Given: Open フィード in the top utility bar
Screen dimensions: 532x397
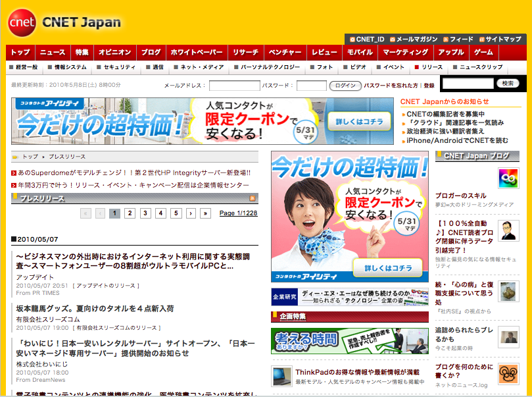Looking at the screenshot, I should click(458, 40).
